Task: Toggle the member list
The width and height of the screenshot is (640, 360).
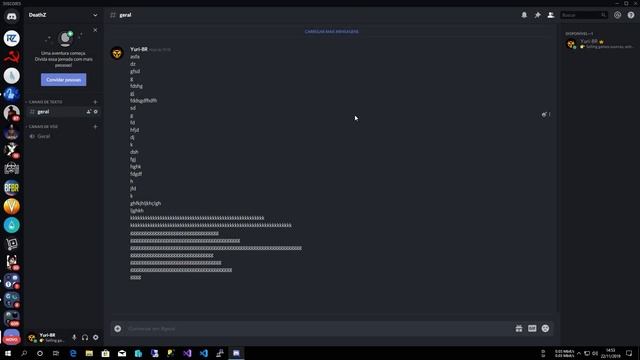Action: 551,15
